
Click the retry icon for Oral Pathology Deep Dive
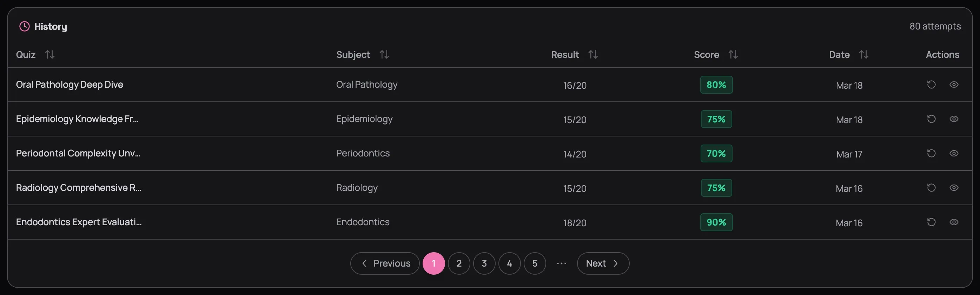tap(931, 85)
